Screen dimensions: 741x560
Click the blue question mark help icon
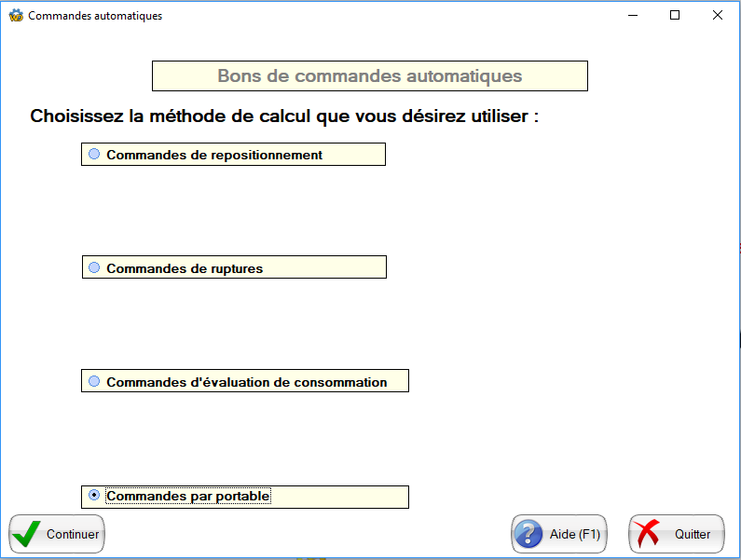tap(528, 534)
